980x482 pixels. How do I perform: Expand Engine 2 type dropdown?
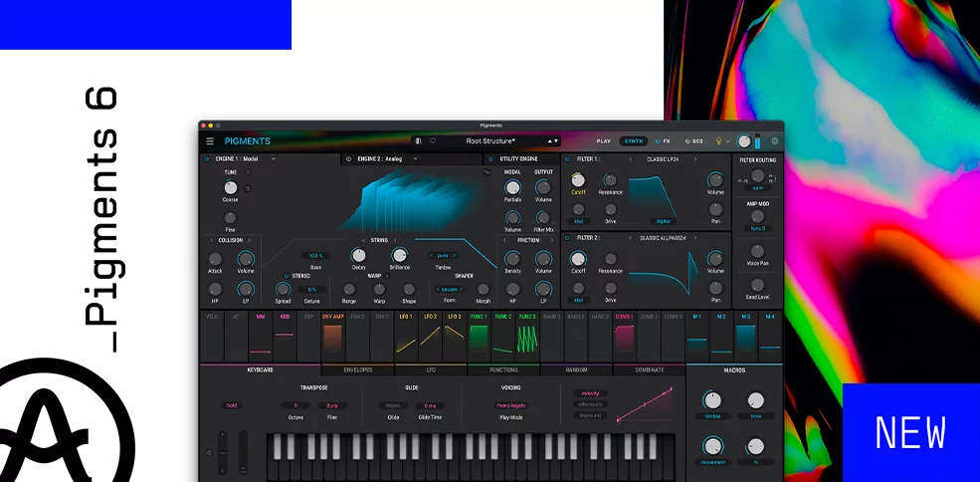click(414, 159)
